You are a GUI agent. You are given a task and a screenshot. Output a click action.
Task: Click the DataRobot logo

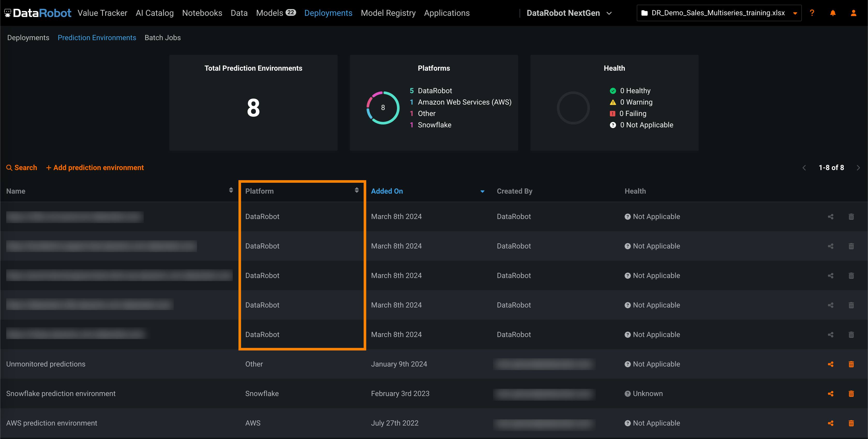(x=38, y=13)
